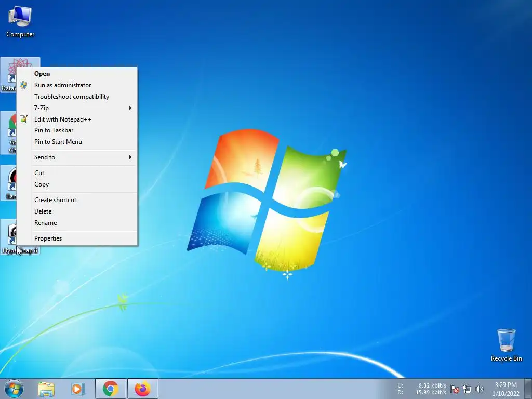Click the network tray icon
532x399 pixels.
coord(467,389)
